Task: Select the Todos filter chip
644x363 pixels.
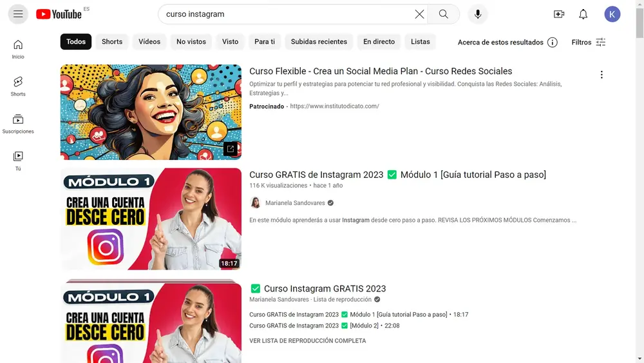Action: [76, 41]
